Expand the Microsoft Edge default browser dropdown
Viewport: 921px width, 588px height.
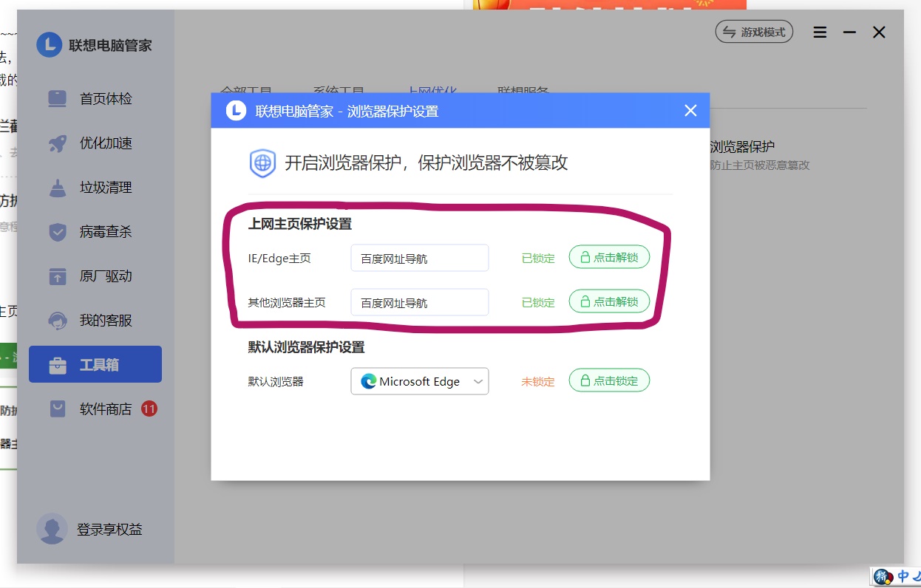point(419,381)
